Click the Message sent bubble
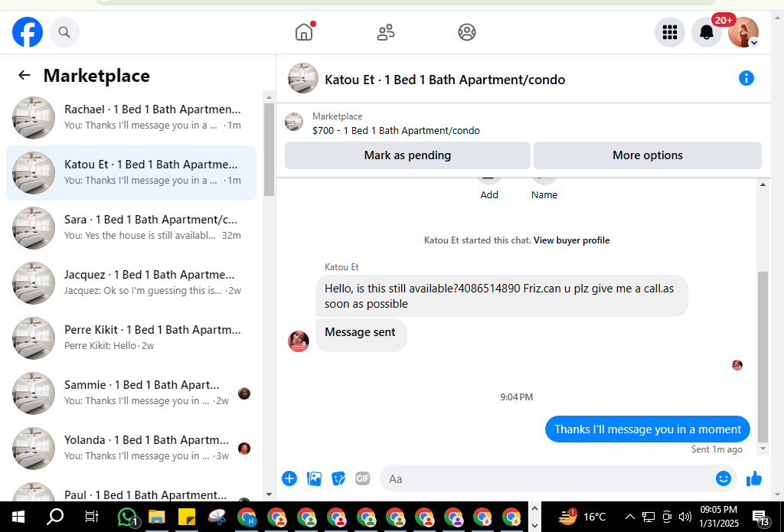This screenshot has height=532, width=784. point(361,335)
